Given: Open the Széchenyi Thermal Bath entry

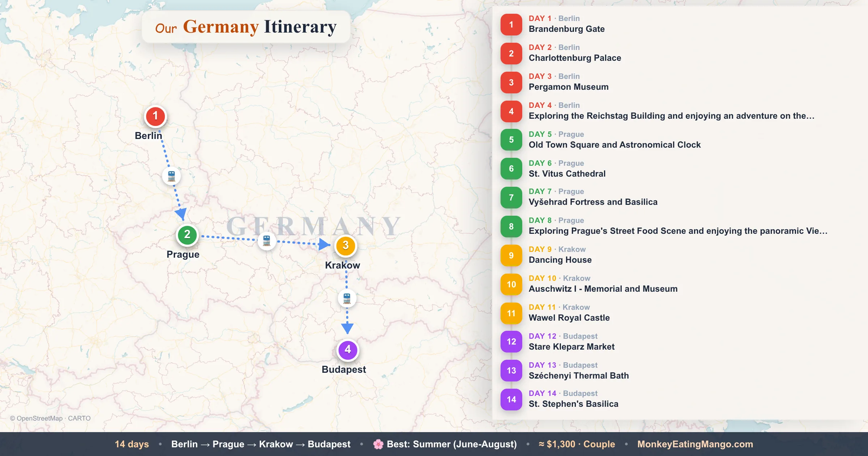Looking at the screenshot, I should [x=579, y=376].
